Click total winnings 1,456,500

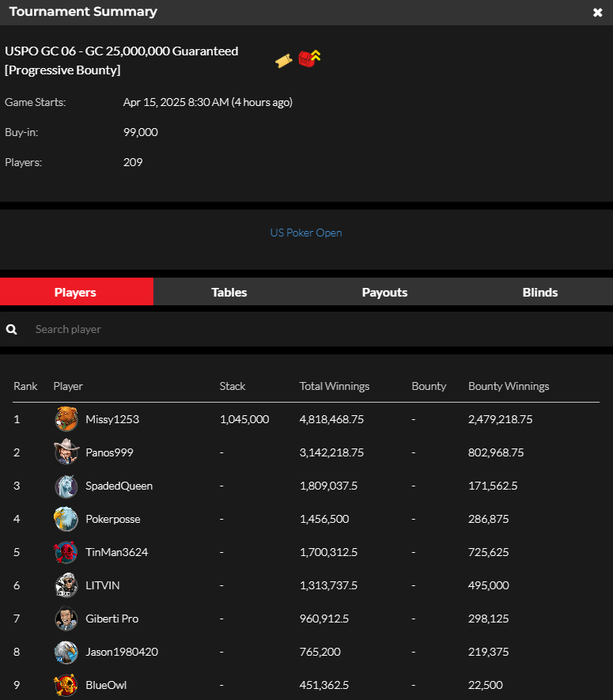tap(324, 519)
